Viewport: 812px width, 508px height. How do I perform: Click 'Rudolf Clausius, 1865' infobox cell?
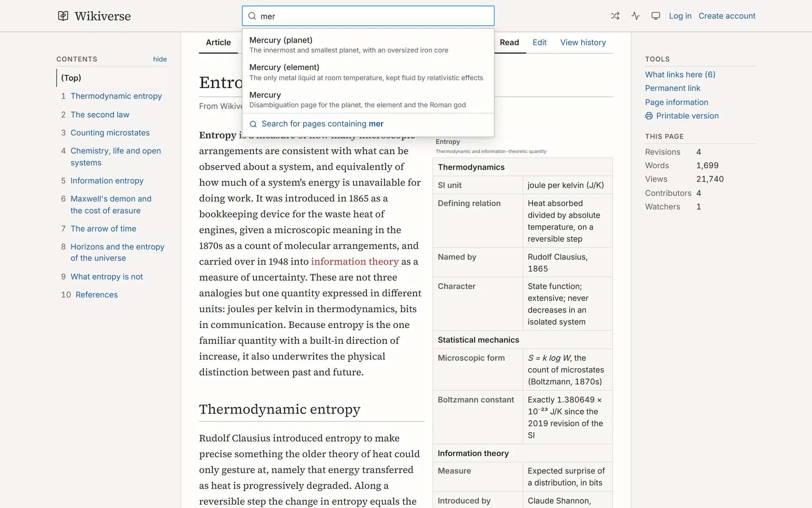click(568, 262)
